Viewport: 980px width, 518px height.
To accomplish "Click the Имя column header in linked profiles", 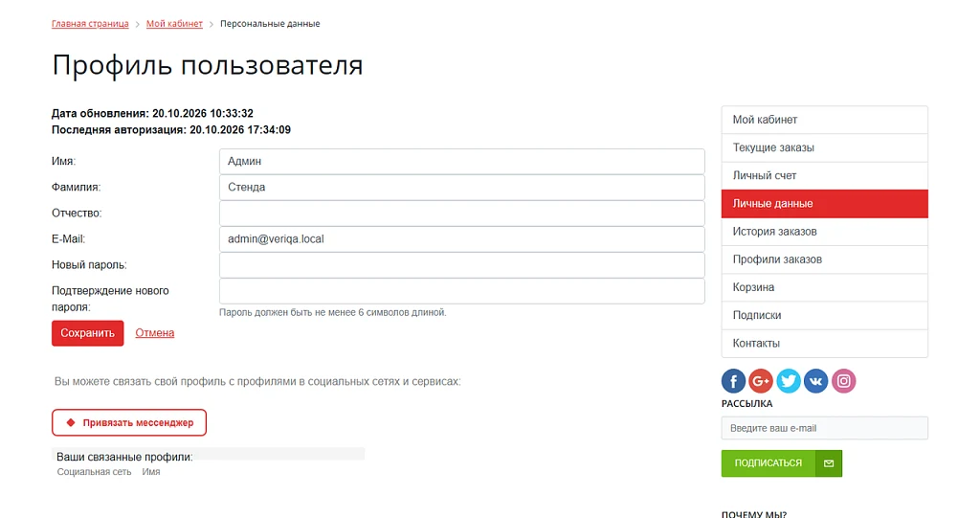I will tap(150, 472).
